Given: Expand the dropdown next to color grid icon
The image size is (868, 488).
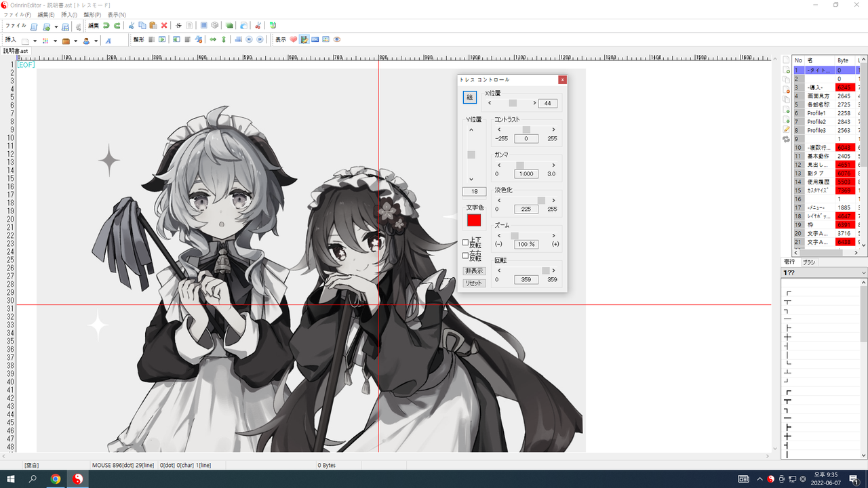Looking at the screenshot, I should (55, 41).
